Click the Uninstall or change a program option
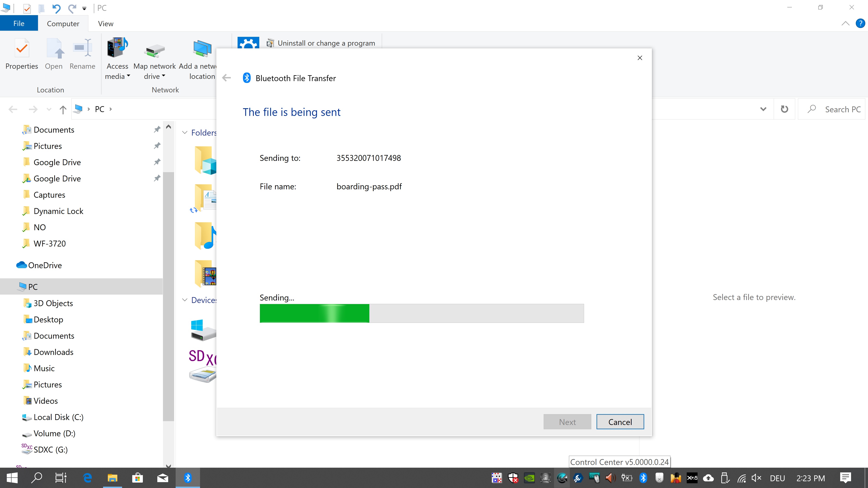 pos(326,43)
